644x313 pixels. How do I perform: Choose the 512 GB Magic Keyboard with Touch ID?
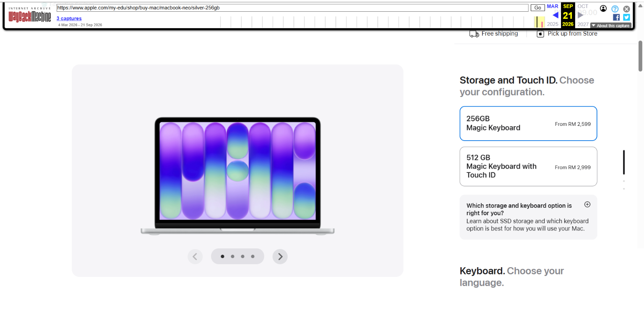click(528, 167)
